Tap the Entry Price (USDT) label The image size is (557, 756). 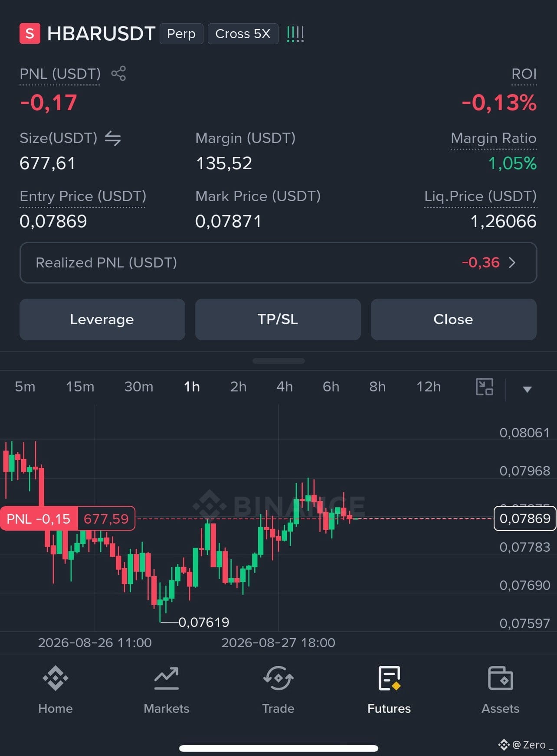(83, 196)
